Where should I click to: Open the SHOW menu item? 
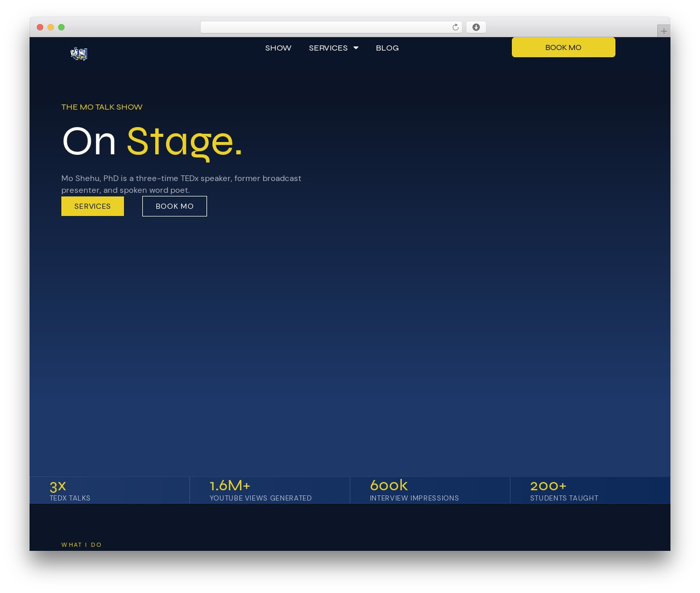[x=278, y=48]
